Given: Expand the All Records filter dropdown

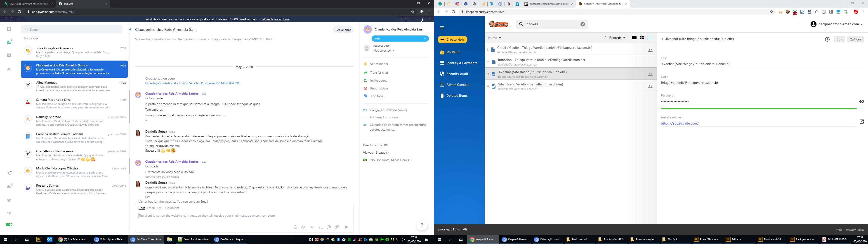Looking at the screenshot, I should click(615, 38).
